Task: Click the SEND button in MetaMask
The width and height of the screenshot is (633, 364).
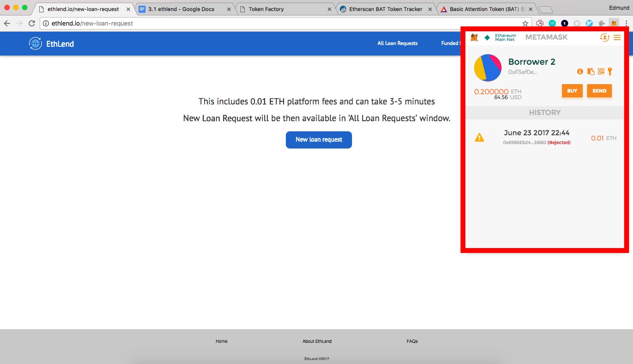Action: click(599, 91)
